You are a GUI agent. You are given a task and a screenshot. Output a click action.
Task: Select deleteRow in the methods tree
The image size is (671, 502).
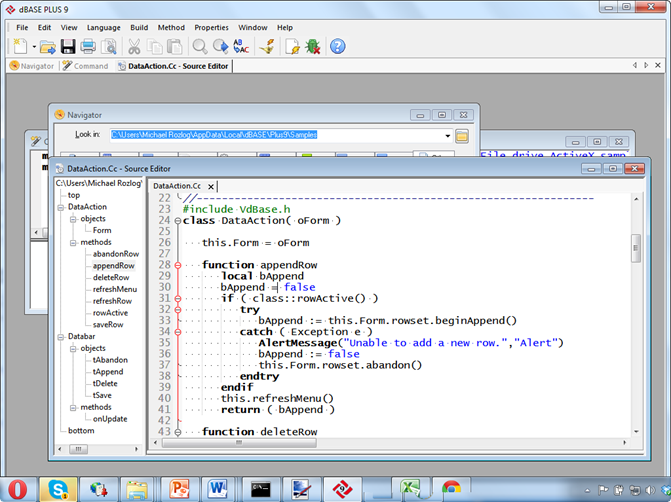[111, 277]
